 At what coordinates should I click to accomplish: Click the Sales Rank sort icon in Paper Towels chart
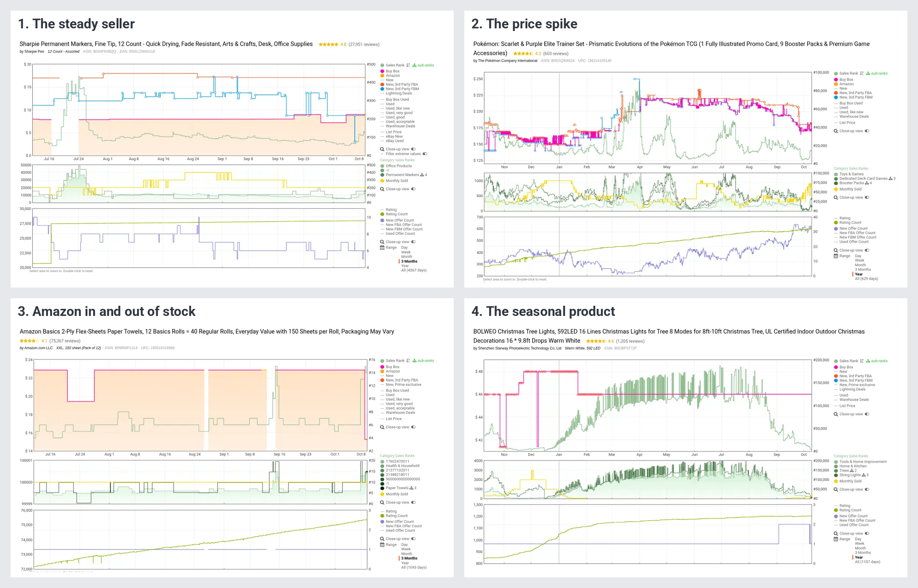tap(408, 361)
